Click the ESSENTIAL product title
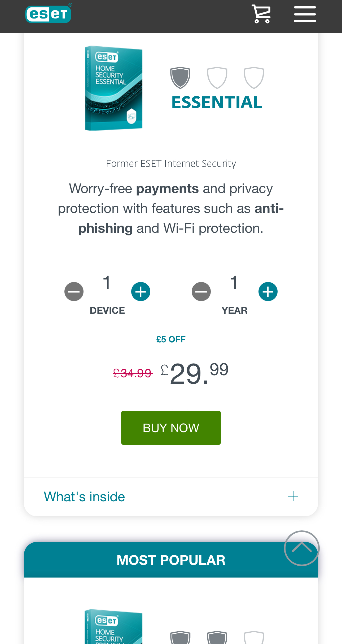 (x=217, y=102)
